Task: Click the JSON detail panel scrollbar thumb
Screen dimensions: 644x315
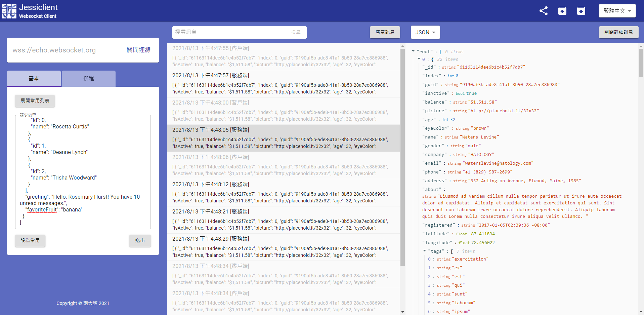Action: coord(641,63)
